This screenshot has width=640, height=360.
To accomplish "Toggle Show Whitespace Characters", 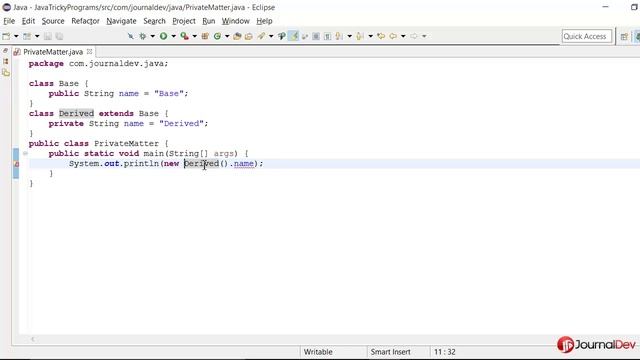I will click(x=327, y=36).
